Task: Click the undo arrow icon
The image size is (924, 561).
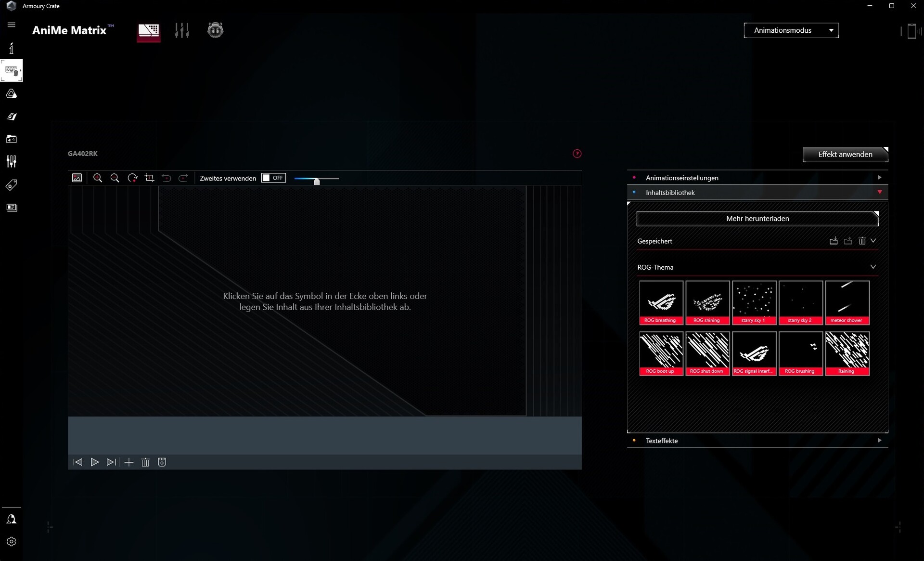Action: [167, 178]
